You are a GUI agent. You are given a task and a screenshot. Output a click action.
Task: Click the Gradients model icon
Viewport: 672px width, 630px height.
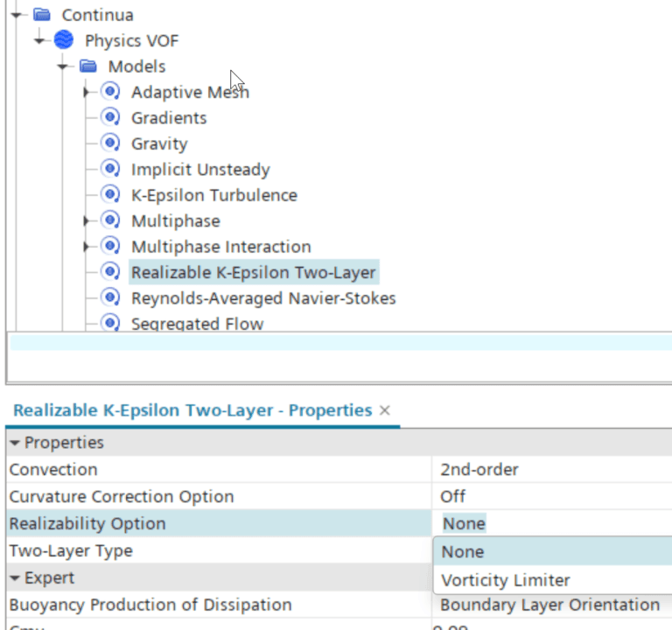(110, 117)
